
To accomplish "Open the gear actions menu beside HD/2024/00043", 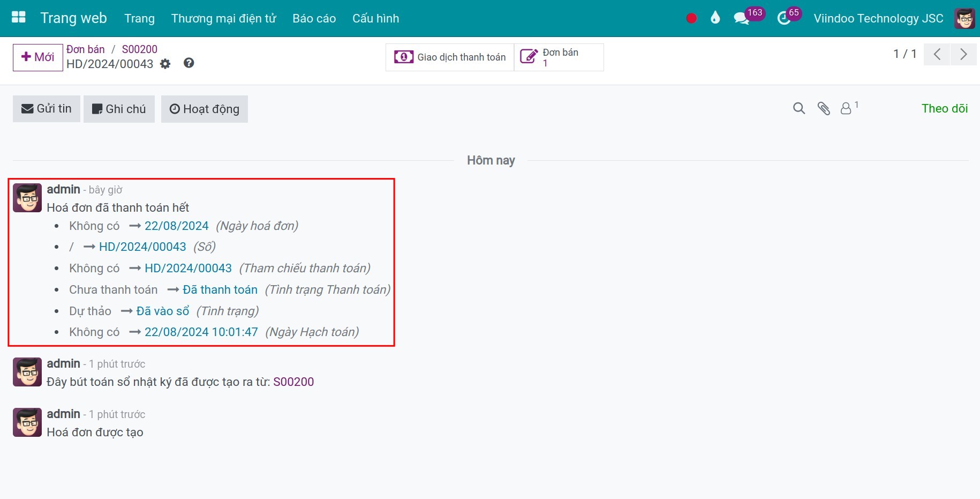I will 165,64.
